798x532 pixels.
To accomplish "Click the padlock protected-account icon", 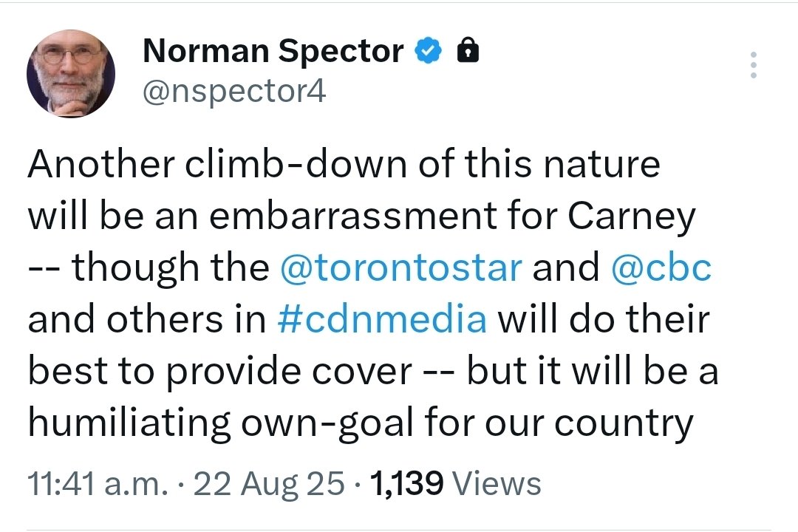I will click(x=466, y=51).
